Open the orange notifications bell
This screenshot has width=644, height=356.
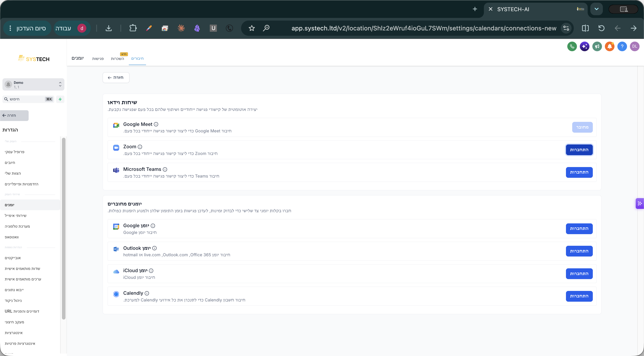click(x=610, y=46)
